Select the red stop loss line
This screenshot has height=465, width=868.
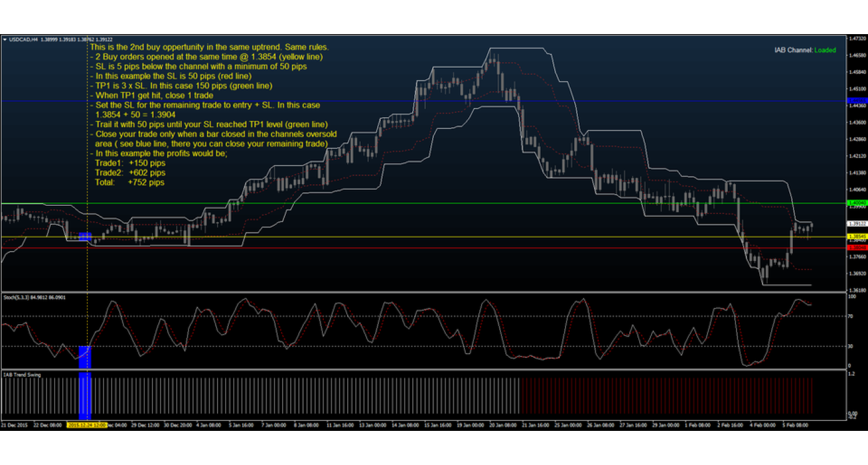[x=434, y=248]
